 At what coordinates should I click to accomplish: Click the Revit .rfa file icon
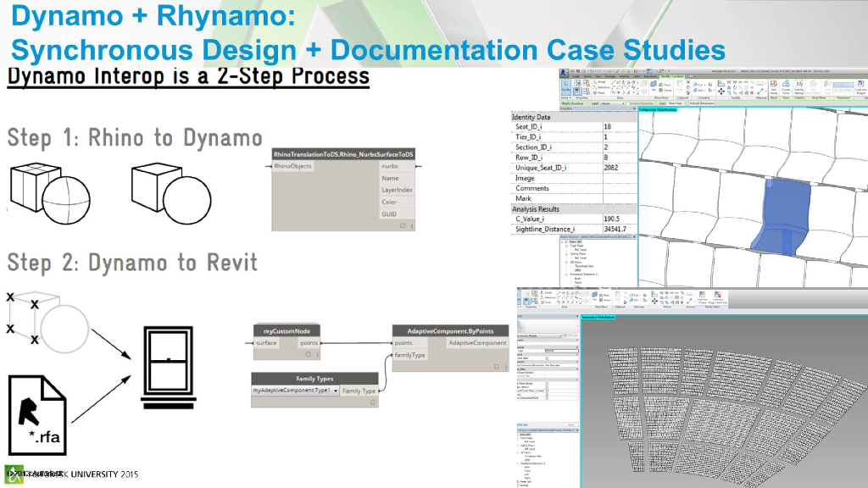[38, 415]
